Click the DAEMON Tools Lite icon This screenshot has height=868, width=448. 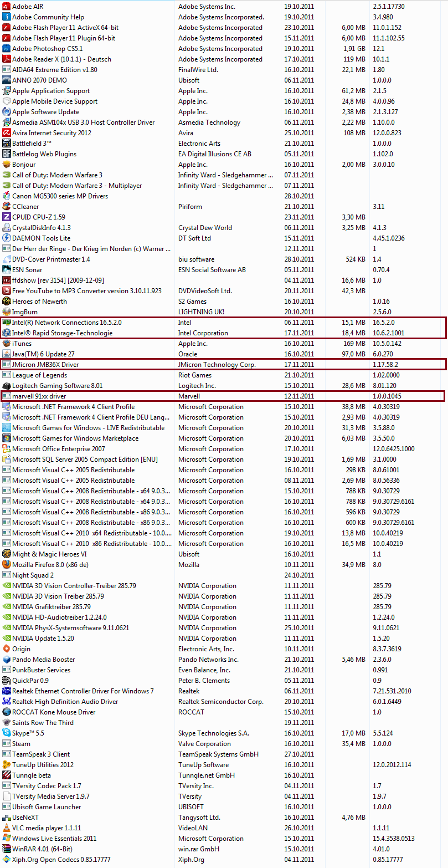coord(7,238)
